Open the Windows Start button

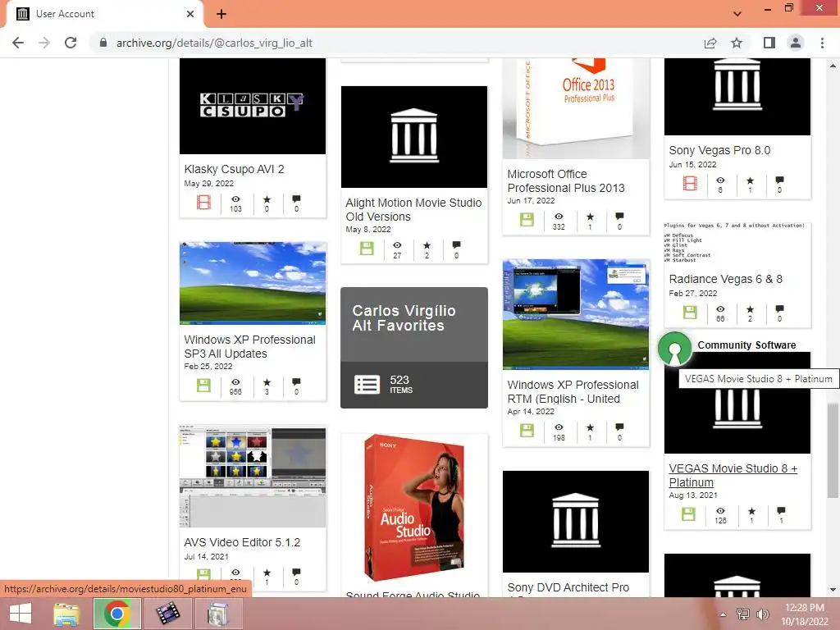[20, 614]
